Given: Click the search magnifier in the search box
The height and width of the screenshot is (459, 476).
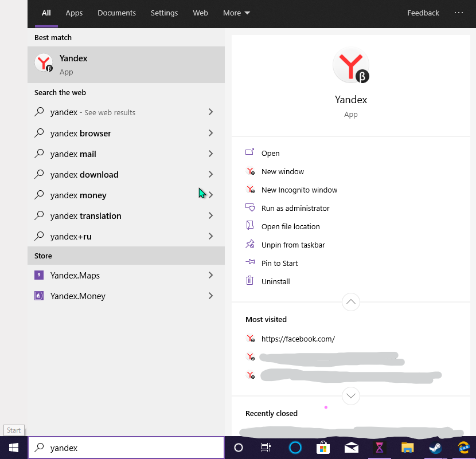Looking at the screenshot, I should coord(39,447).
